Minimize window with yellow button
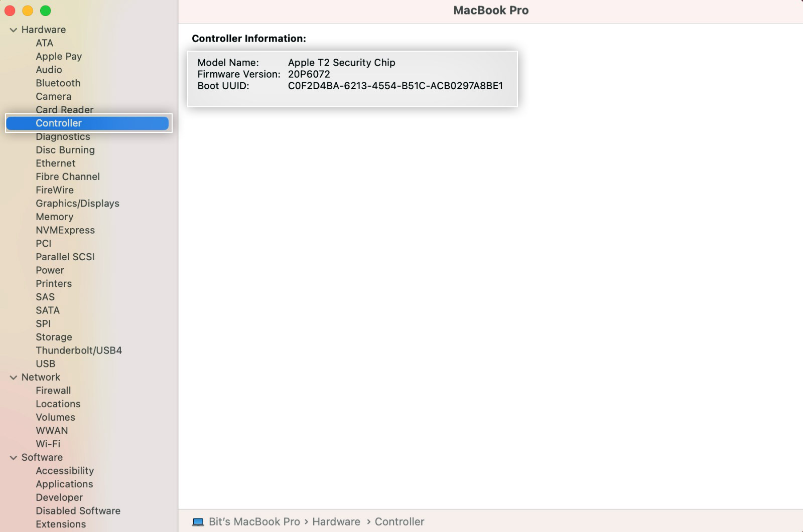 (x=28, y=11)
